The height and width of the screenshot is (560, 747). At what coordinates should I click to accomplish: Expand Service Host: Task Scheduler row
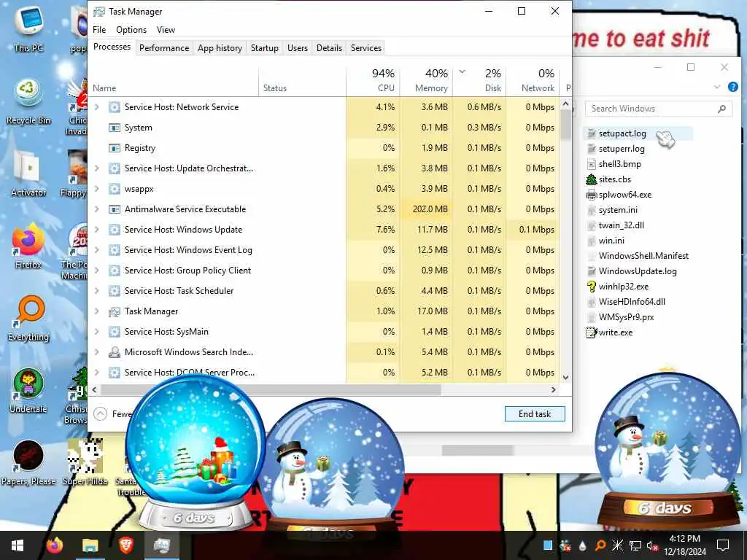pos(97,291)
